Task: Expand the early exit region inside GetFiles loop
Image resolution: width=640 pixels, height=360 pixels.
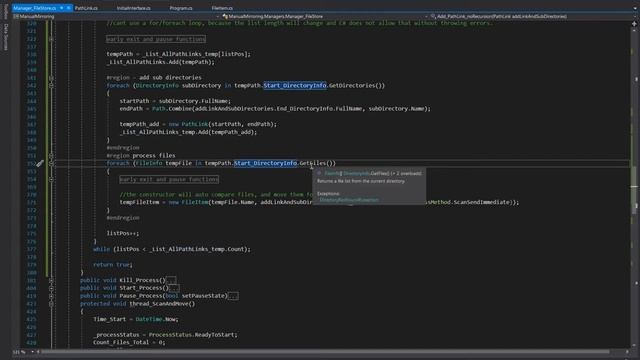Action: tap(51, 179)
